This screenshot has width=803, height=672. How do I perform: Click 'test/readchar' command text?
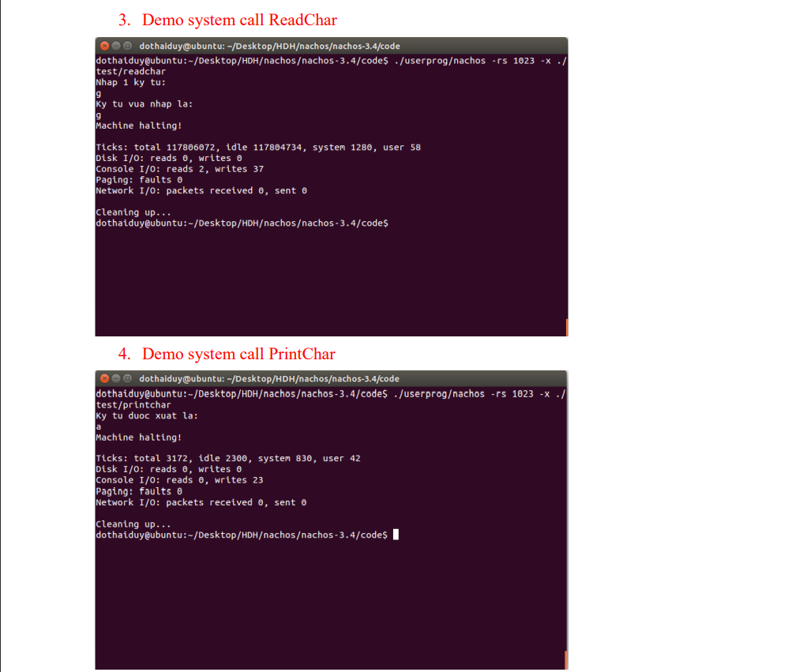click(x=130, y=72)
